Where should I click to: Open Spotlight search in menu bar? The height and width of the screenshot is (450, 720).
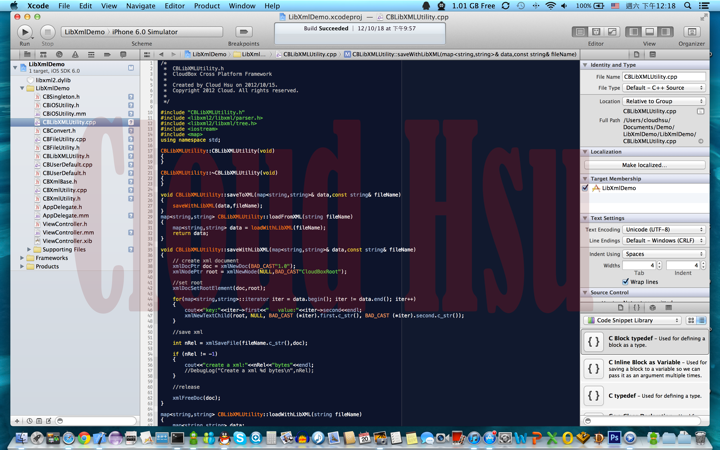click(687, 6)
